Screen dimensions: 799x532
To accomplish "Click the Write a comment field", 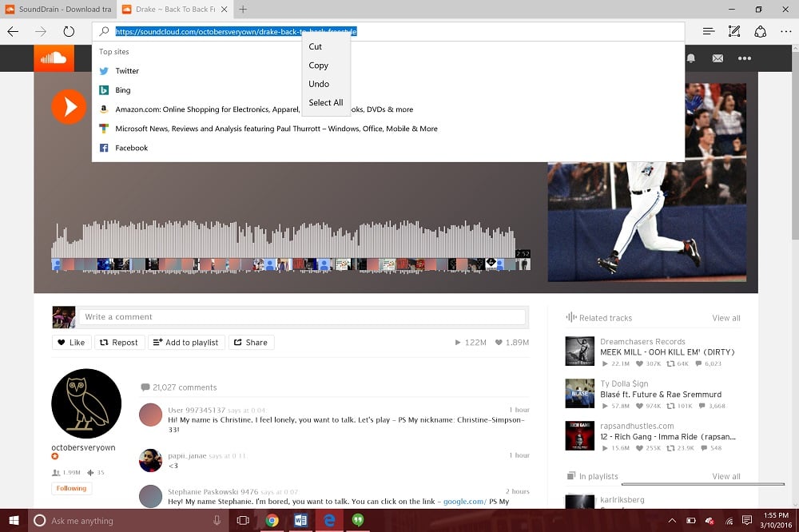I will tap(302, 317).
